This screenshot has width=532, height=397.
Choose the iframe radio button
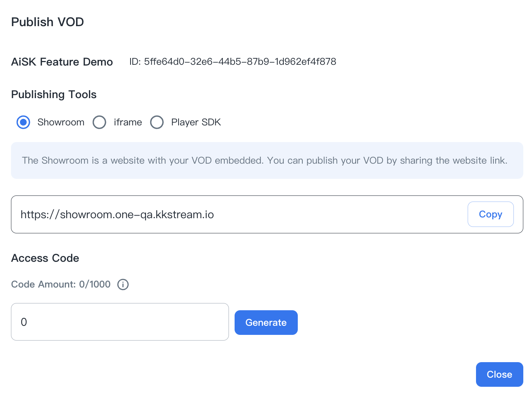pos(100,122)
